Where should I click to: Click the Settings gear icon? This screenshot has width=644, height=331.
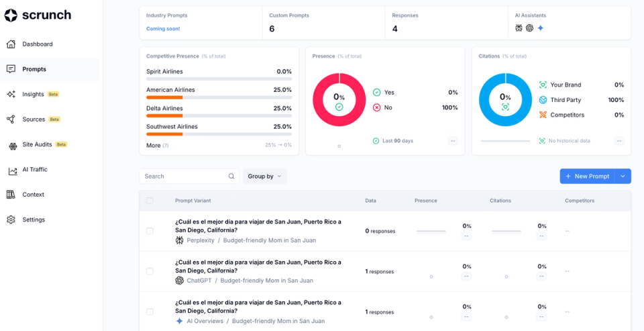click(x=11, y=220)
